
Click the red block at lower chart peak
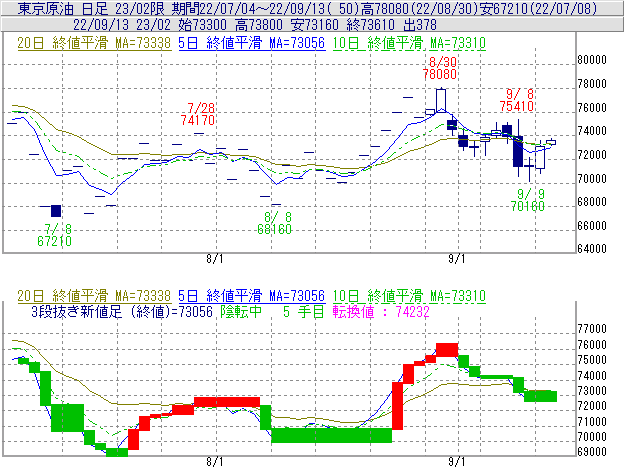(x=447, y=349)
